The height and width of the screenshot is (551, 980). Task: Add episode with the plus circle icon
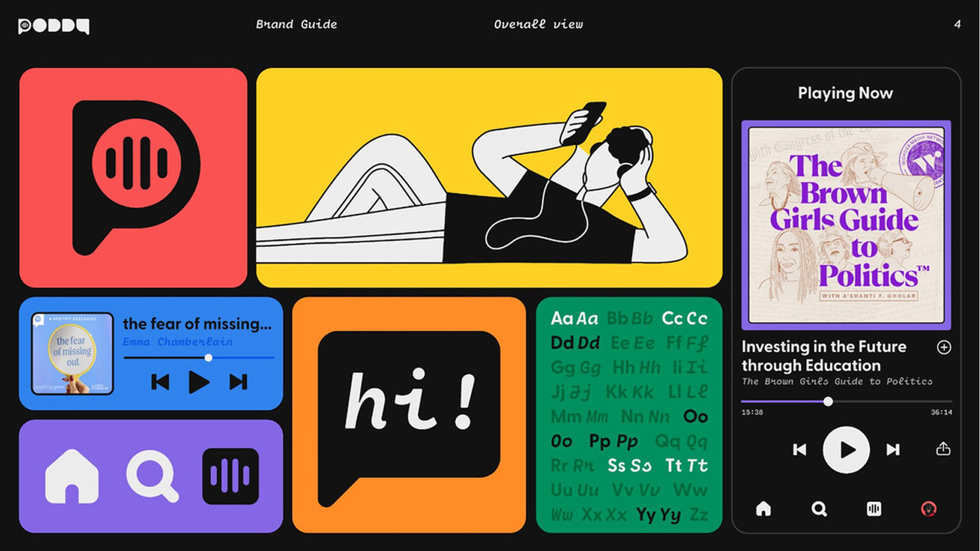tap(944, 347)
